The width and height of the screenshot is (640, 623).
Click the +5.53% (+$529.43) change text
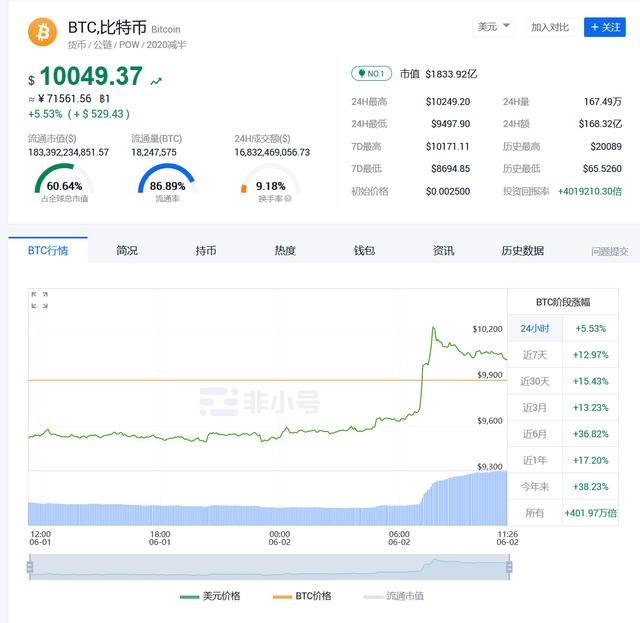(x=79, y=114)
